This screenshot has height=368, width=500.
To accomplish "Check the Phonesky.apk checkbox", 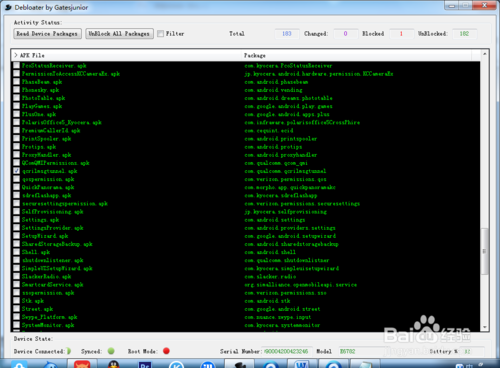I will tap(16, 90).
